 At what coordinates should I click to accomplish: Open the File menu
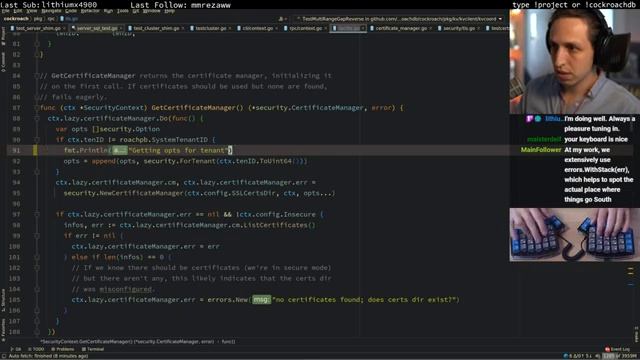5,11
